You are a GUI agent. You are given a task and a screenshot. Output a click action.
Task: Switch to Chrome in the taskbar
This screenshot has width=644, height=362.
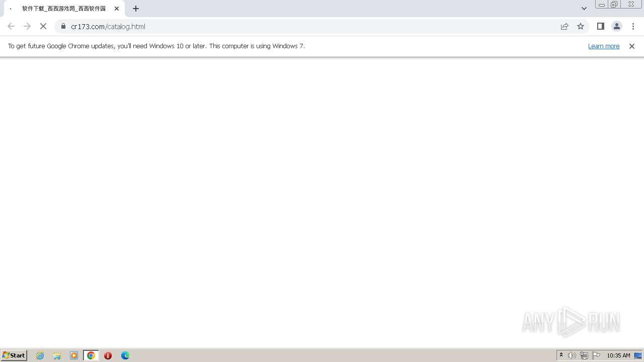pyautogui.click(x=91, y=355)
